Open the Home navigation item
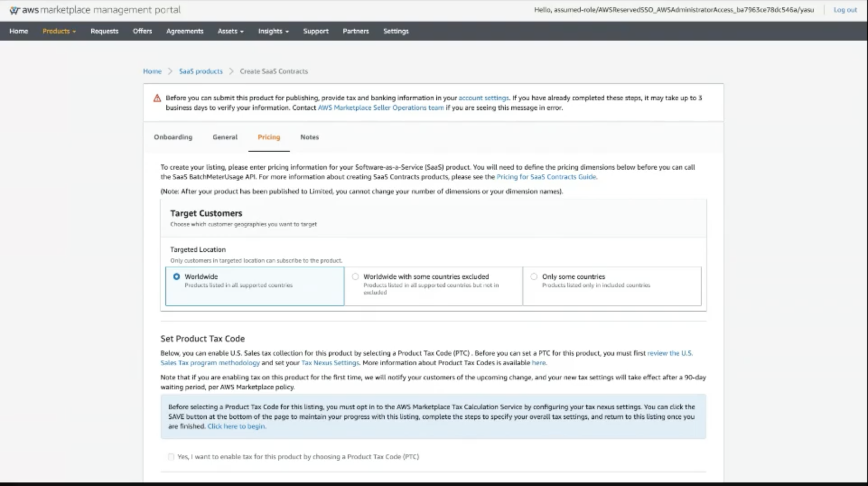The width and height of the screenshot is (868, 486). [x=19, y=31]
